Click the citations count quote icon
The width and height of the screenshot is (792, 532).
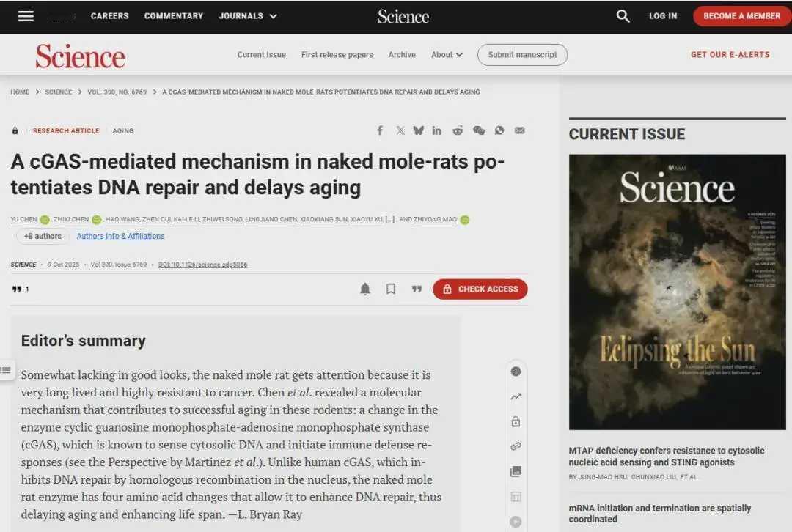pyautogui.click(x=17, y=289)
